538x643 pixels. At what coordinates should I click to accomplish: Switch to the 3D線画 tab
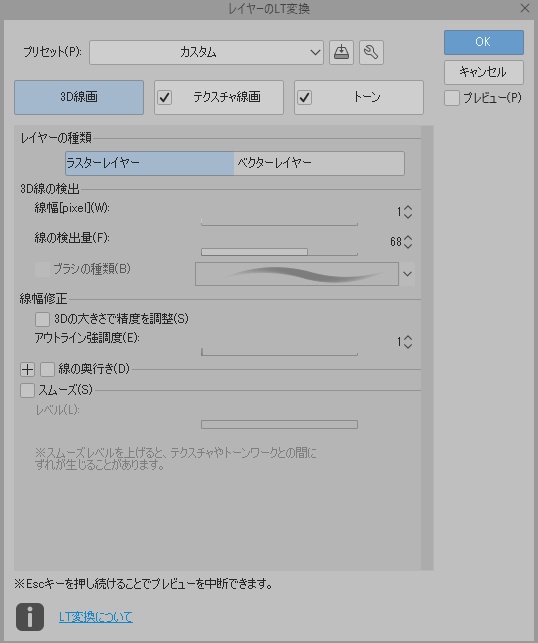coord(79,97)
